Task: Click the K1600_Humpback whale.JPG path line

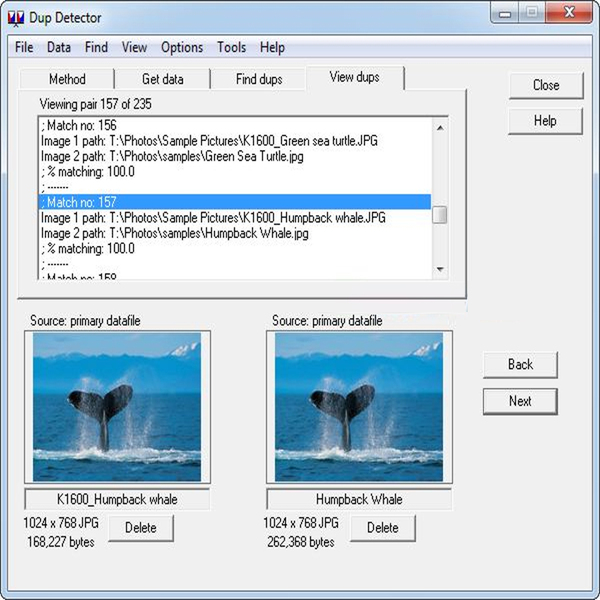Action: [235, 218]
